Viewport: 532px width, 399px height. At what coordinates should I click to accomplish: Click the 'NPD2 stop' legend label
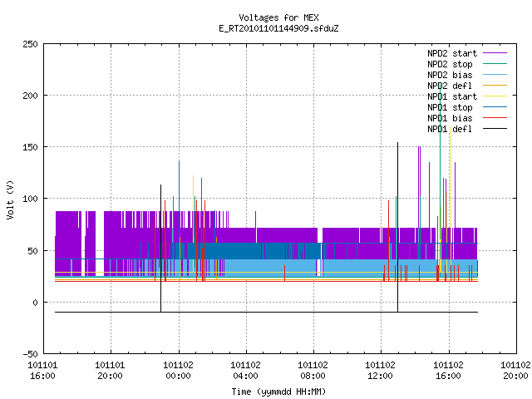450,64
